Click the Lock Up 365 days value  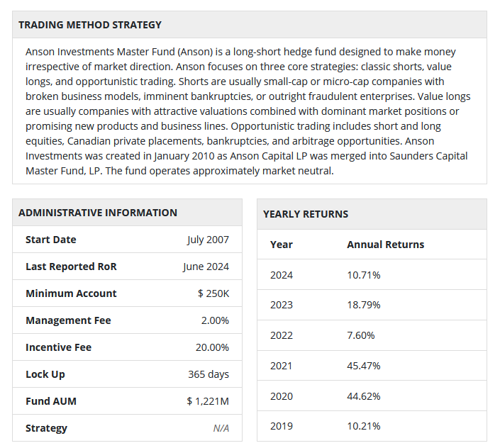tap(209, 374)
